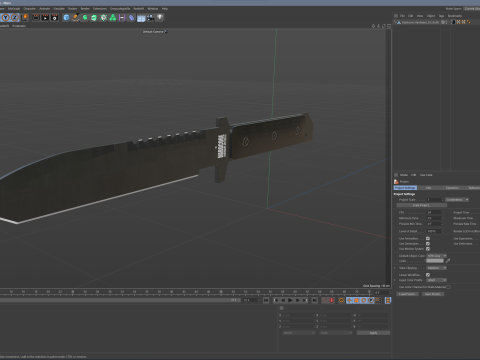Go to previous key button

pos(276,300)
